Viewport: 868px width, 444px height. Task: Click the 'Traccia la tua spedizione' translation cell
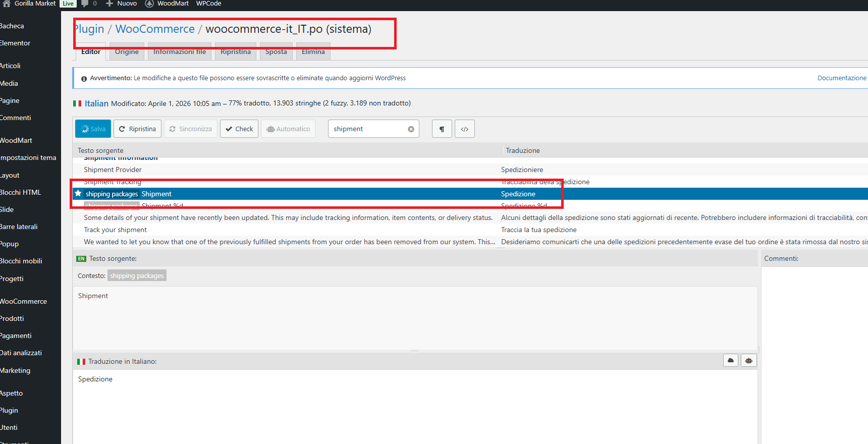539,230
